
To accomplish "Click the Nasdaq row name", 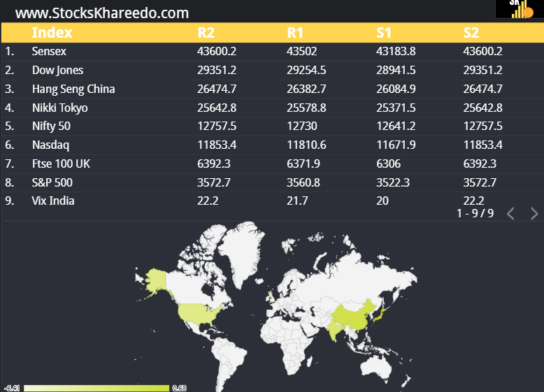I will coord(50,145).
